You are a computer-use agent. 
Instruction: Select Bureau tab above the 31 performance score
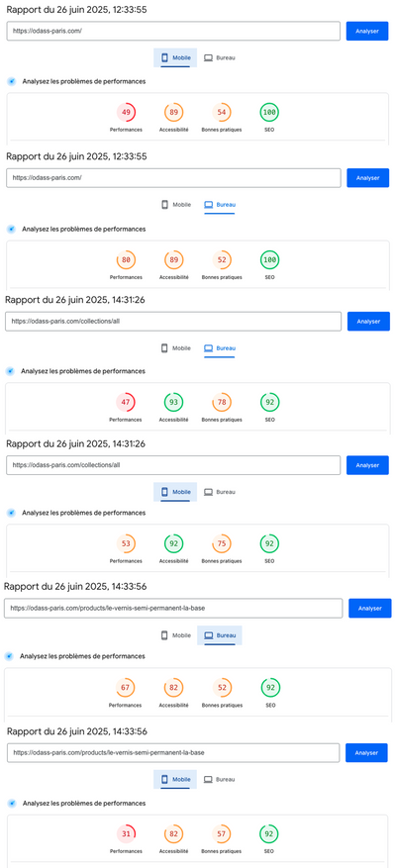point(220,780)
